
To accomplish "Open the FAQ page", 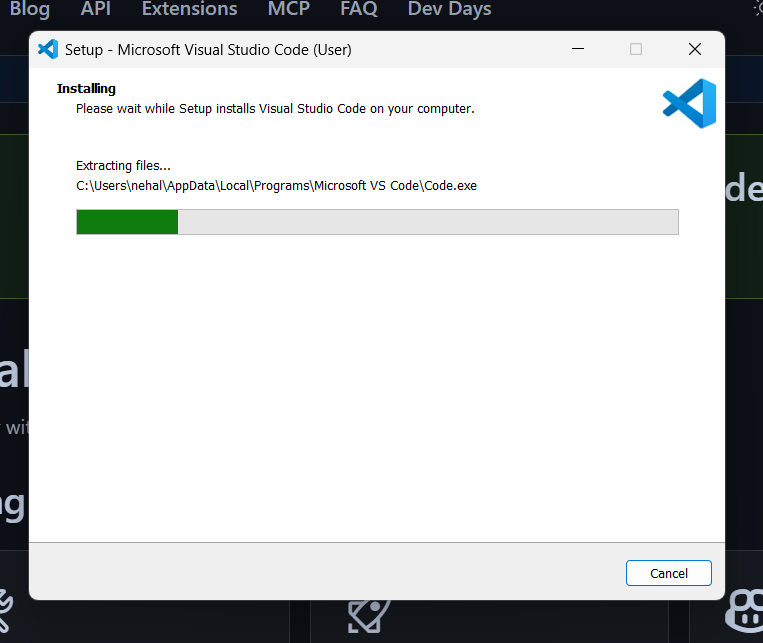I will (x=358, y=10).
